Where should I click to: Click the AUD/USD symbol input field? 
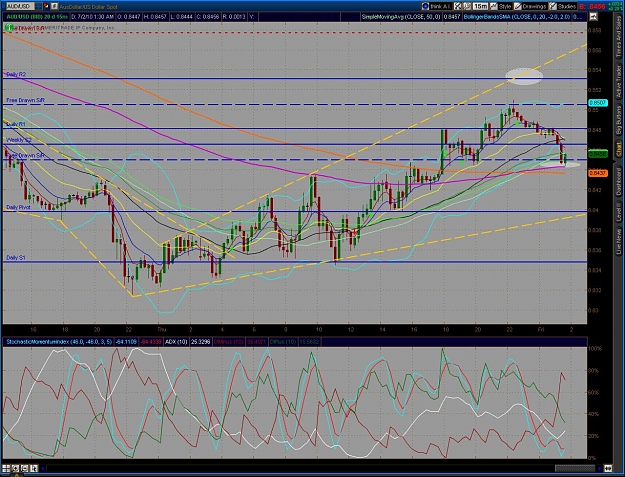click(18, 6)
